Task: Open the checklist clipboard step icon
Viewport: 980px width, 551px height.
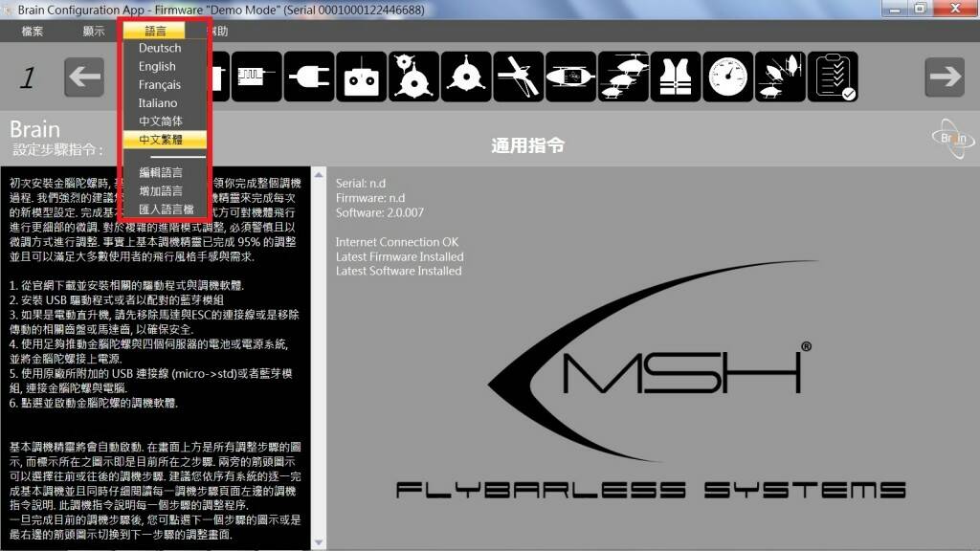Action: coord(834,77)
